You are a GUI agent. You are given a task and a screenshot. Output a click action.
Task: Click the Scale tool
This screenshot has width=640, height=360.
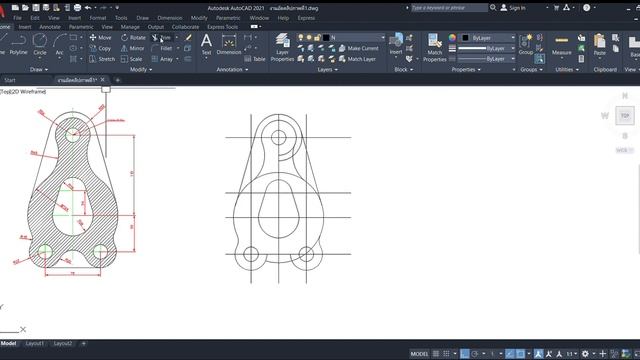pyautogui.click(x=131, y=59)
